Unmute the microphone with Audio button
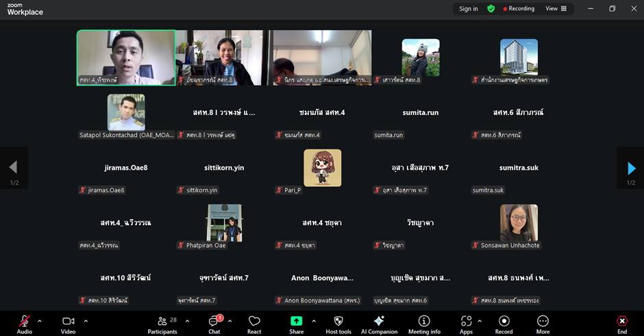The width and height of the screenshot is (644, 336). (25, 324)
